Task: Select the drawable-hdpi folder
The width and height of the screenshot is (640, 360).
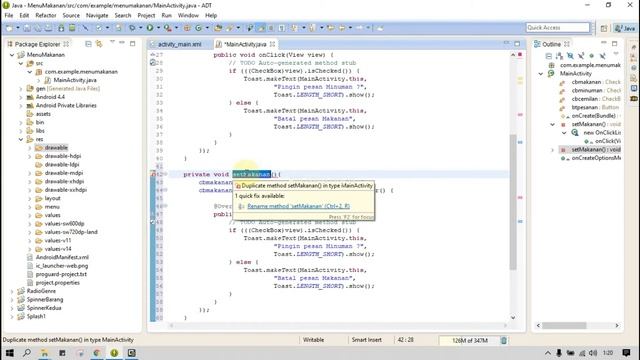Action: coord(63,156)
